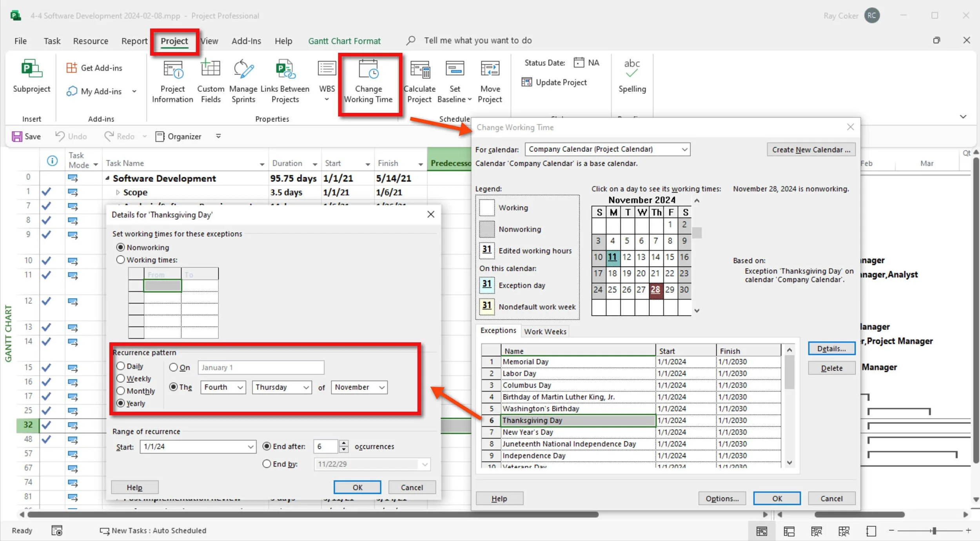Open Update Project
This screenshot has height=541, width=980.
pos(554,82)
